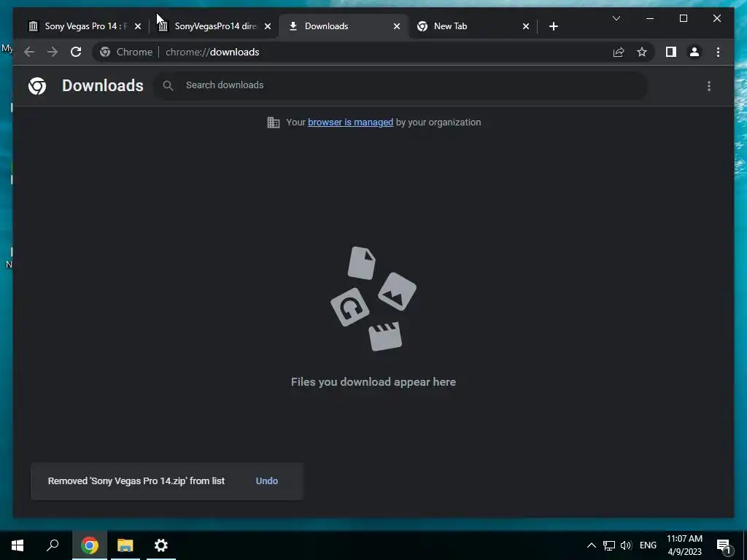The image size is (747, 560).
Task: Open the volume tray icon
Action: (626, 545)
